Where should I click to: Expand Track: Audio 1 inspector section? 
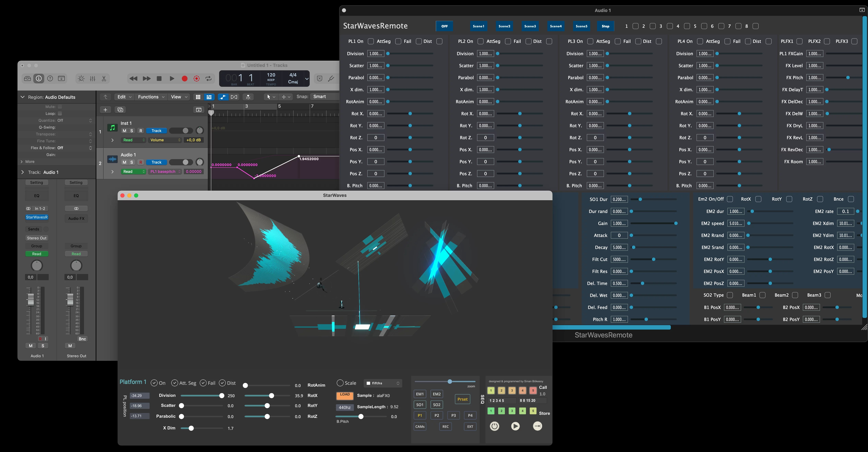(x=23, y=172)
